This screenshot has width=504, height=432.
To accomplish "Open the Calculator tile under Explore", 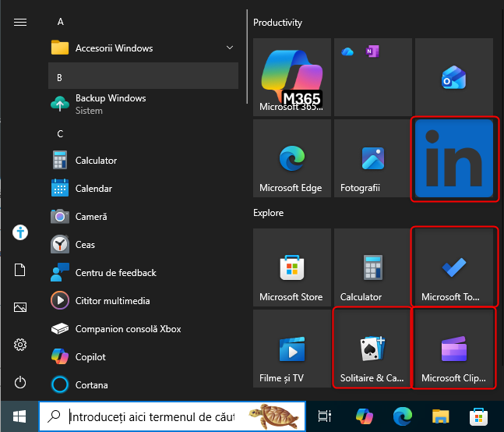I will [x=373, y=267].
